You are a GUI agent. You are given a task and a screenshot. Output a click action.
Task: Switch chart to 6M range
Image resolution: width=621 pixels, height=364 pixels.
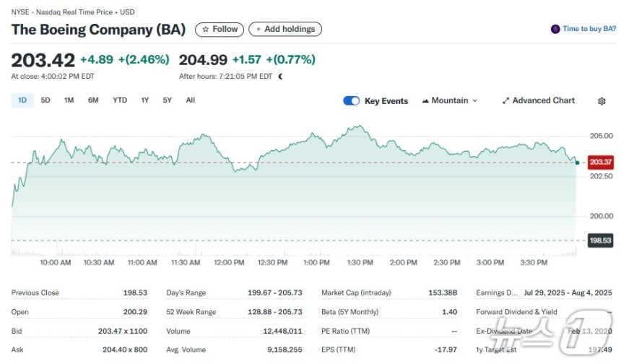(93, 100)
